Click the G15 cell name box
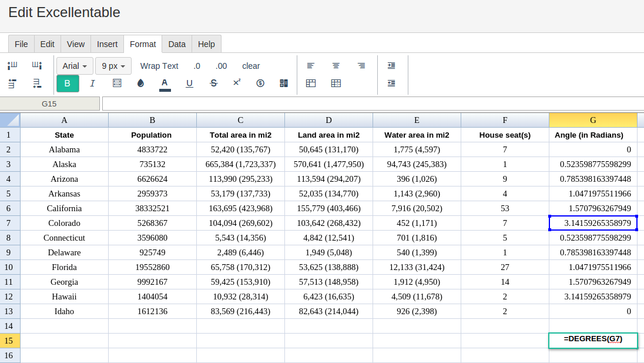644x363 pixels. tap(49, 104)
